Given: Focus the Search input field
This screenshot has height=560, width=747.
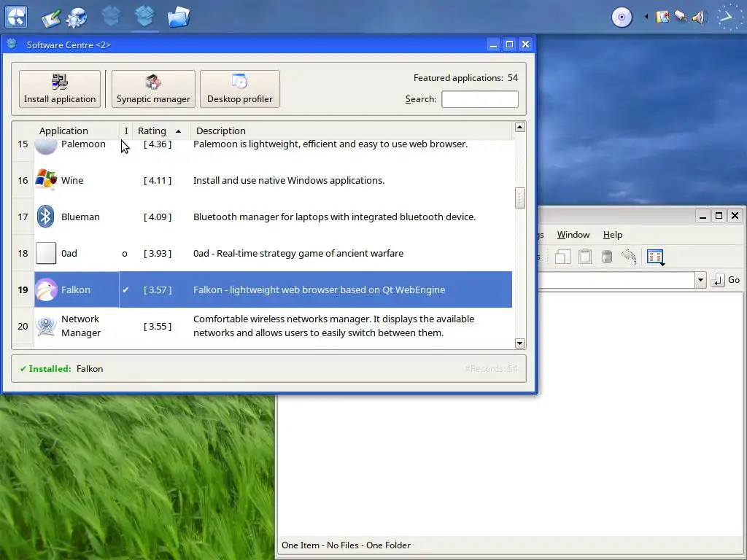Looking at the screenshot, I should (x=480, y=99).
